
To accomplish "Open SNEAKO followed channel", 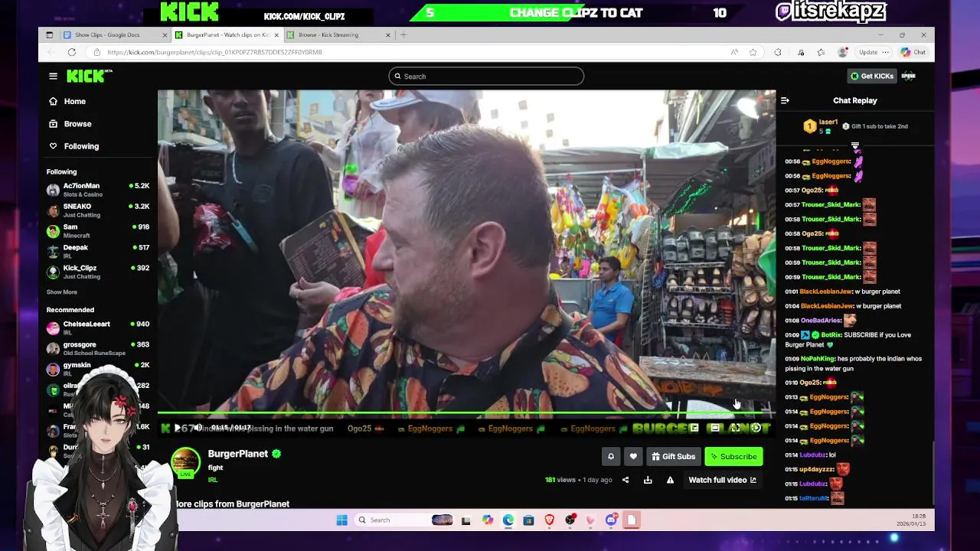I will (97, 210).
